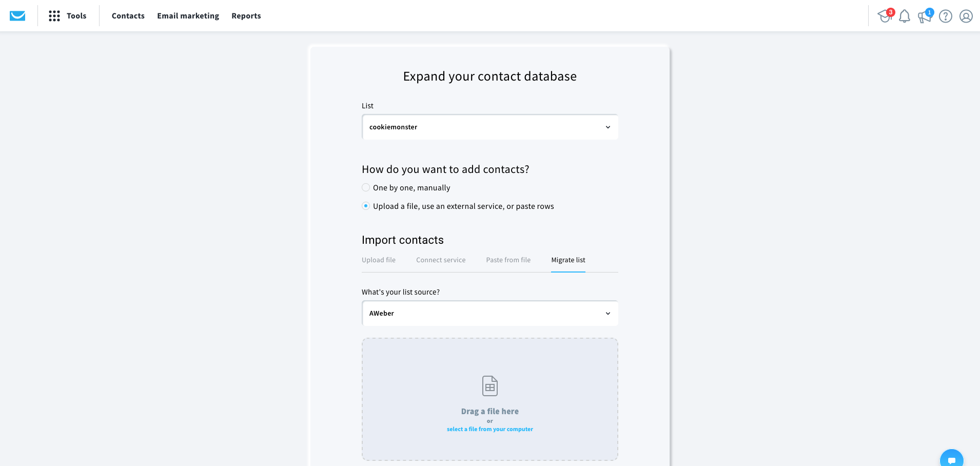Open the chat support bubble

tap(952, 458)
